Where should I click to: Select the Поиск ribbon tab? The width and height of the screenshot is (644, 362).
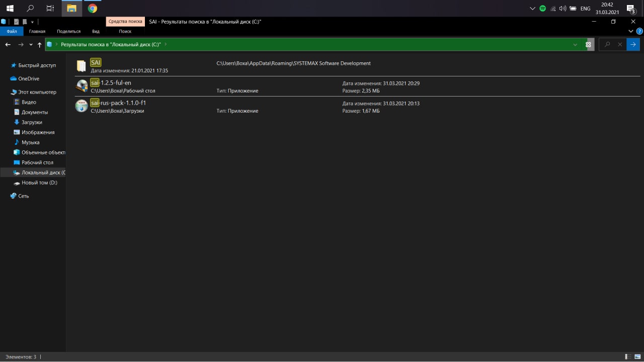(x=125, y=31)
